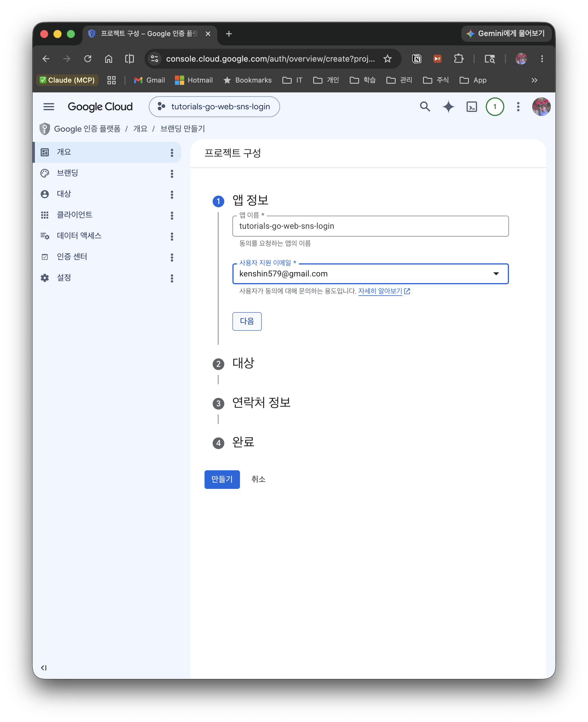This screenshot has height=722, width=588.
Task: Collapse the sidebar with bottom arrow icon
Action: tap(44, 668)
